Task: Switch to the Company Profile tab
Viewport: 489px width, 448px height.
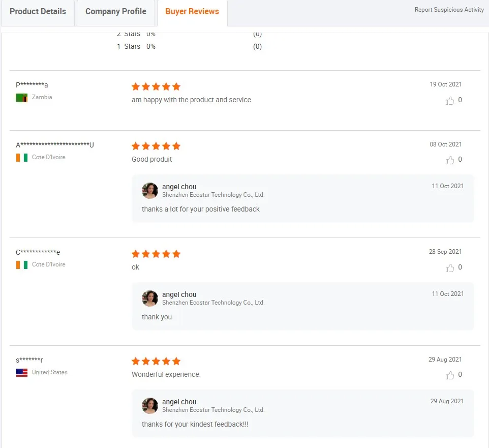Action: [x=116, y=12]
